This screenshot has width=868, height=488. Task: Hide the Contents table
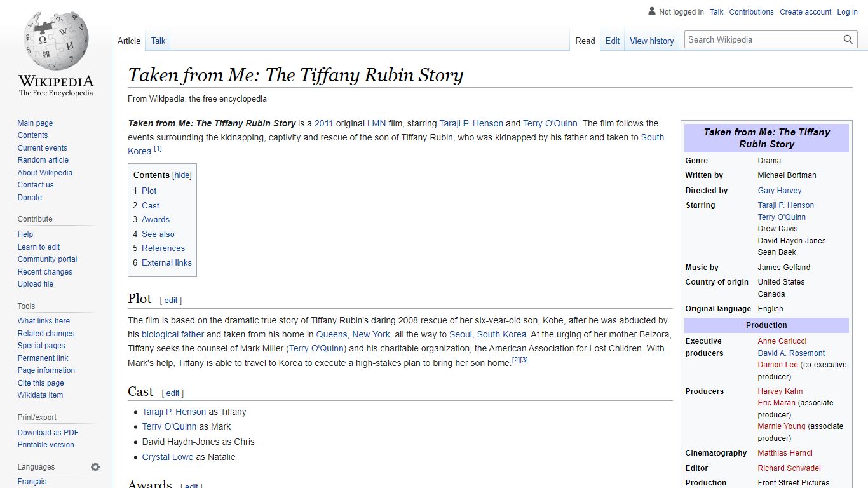pos(182,175)
